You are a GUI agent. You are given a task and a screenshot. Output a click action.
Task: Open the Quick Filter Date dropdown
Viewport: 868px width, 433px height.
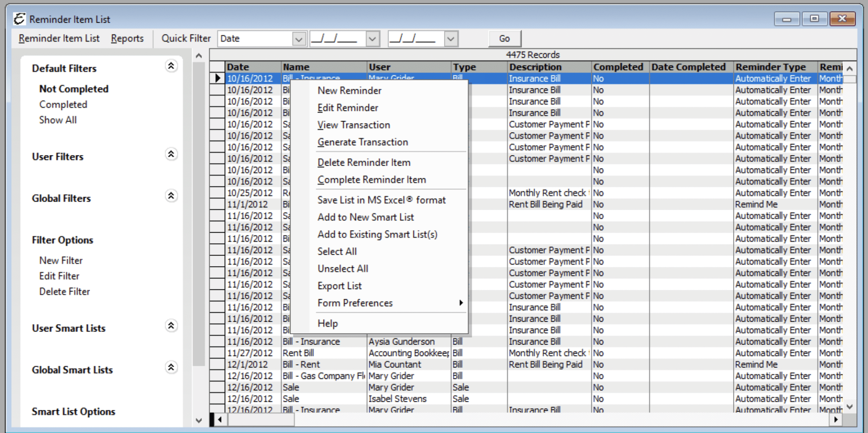[299, 39]
